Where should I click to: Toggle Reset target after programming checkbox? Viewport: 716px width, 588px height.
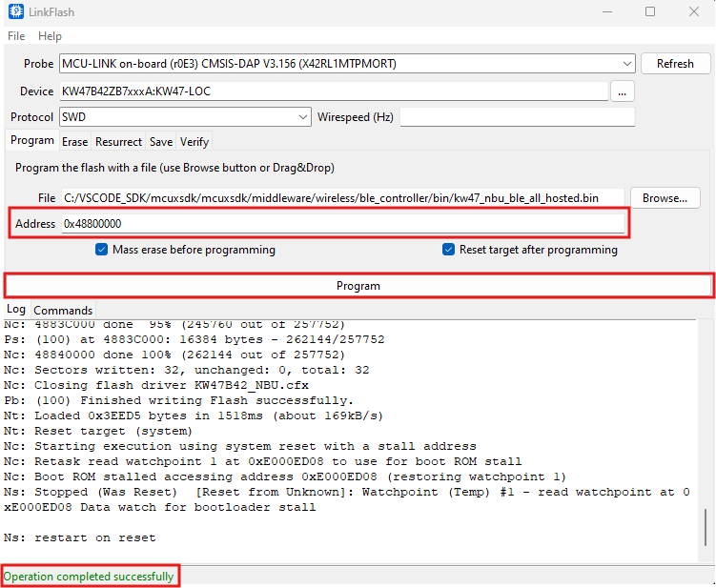tap(449, 250)
